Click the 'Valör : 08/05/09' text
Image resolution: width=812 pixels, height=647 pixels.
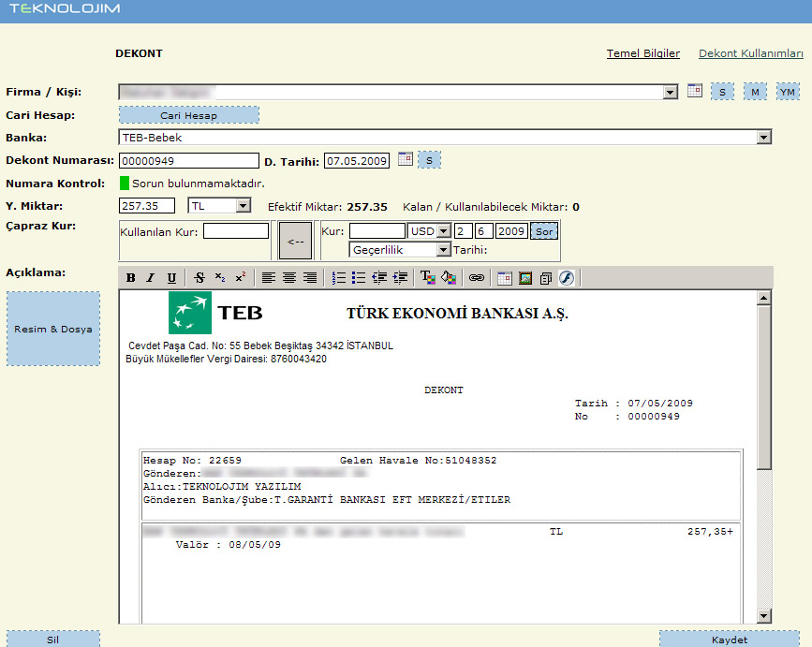229,545
